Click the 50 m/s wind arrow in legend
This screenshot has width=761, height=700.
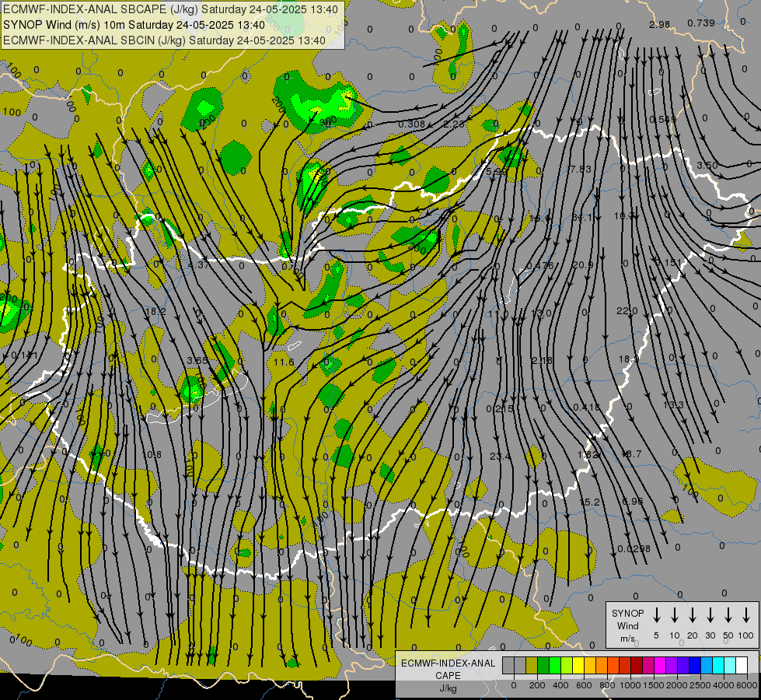click(728, 614)
